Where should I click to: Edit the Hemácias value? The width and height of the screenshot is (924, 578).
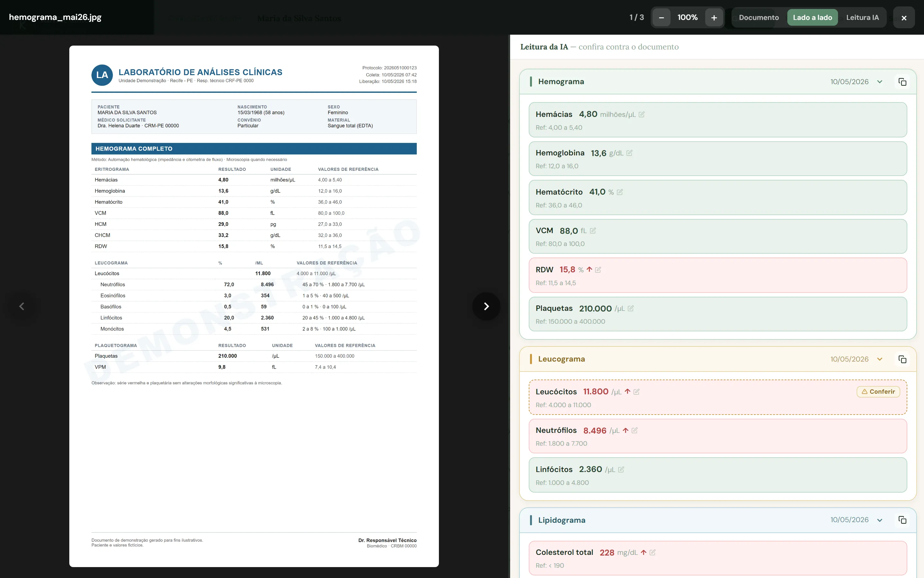click(641, 115)
